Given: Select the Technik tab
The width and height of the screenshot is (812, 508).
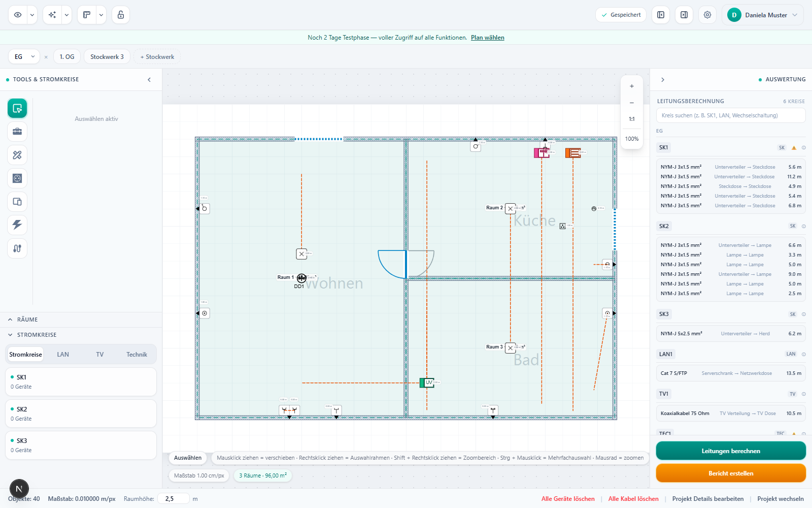Looking at the screenshot, I should coord(137,355).
